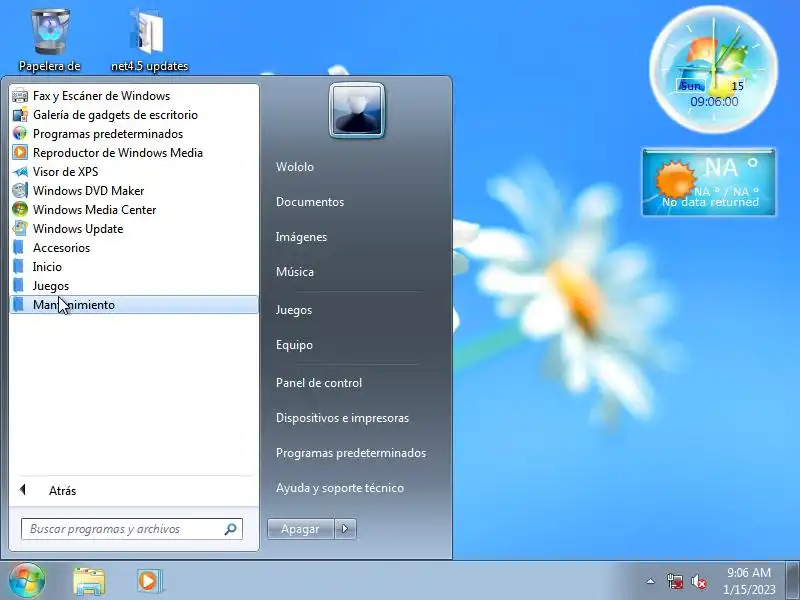Click the user account picture

click(x=357, y=110)
